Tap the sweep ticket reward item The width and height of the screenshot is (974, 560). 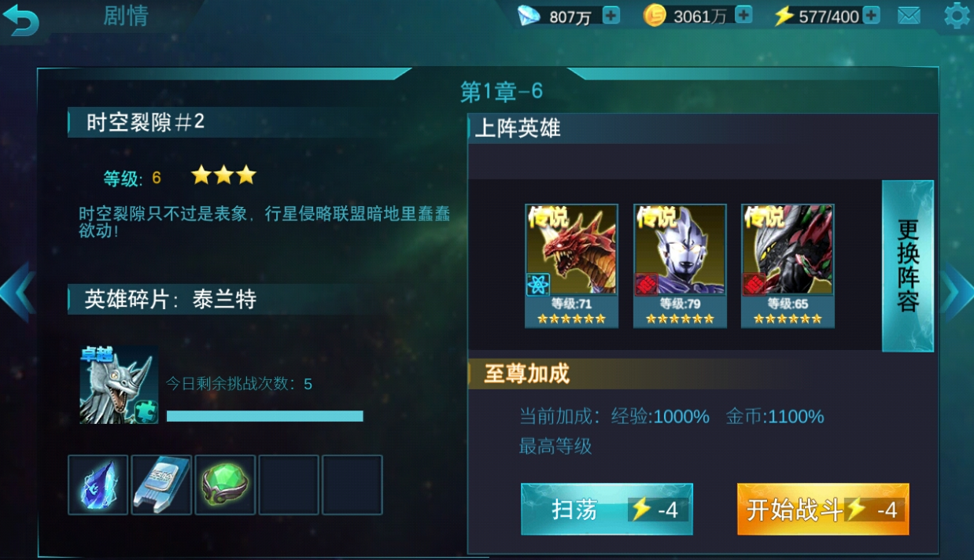point(161,484)
